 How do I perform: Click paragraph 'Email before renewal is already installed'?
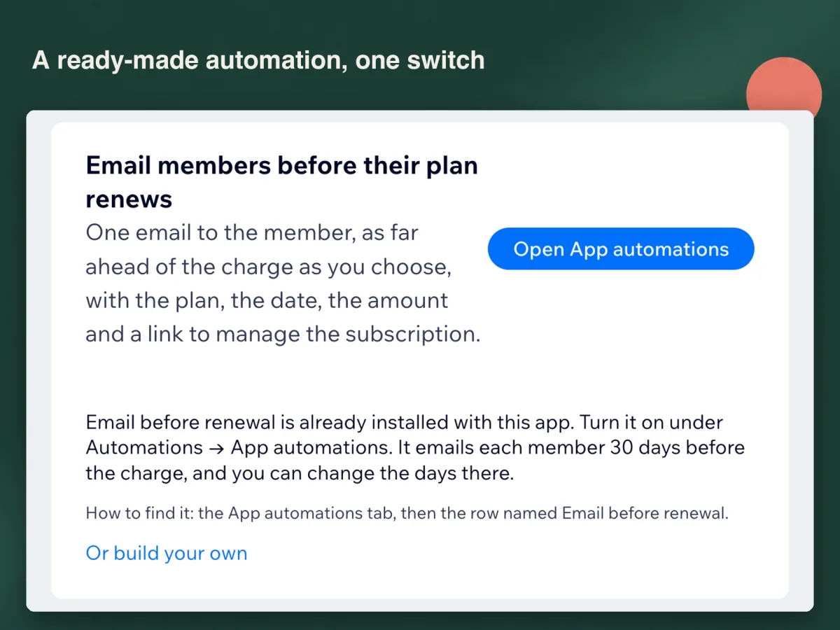pyautogui.click(x=415, y=448)
